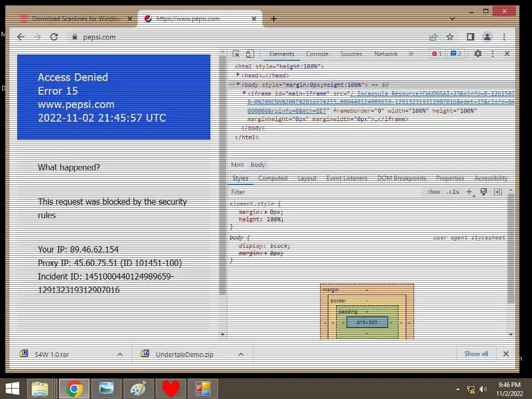This screenshot has width=532, height=399.
Task: Expand margin shorthand in element.style
Action: click(x=266, y=212)
